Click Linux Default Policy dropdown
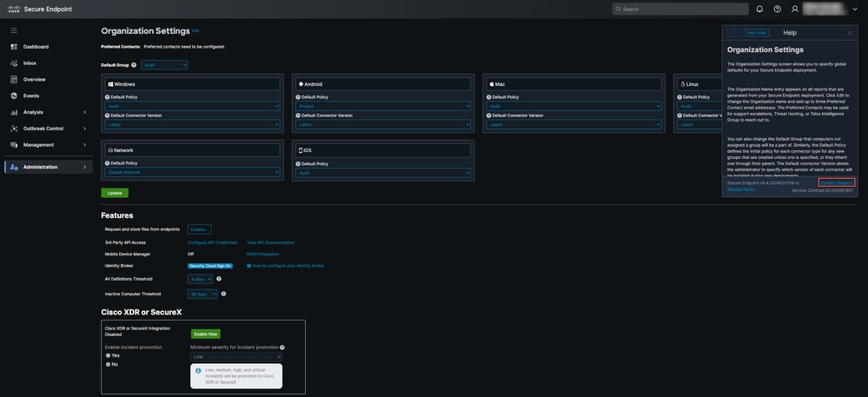The width and height of the screenshot is (868, 397). 699,106
